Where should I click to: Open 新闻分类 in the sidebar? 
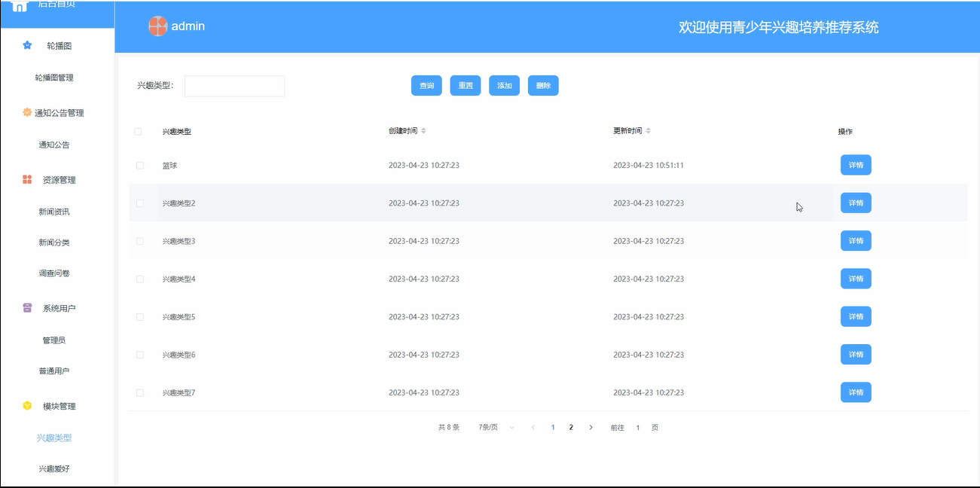54,242
